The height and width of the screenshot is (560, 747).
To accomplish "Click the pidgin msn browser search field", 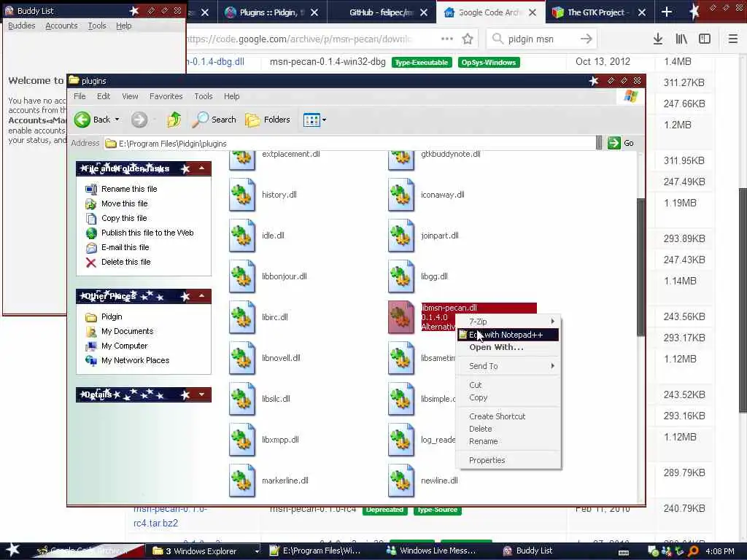I will pos(542,39).
